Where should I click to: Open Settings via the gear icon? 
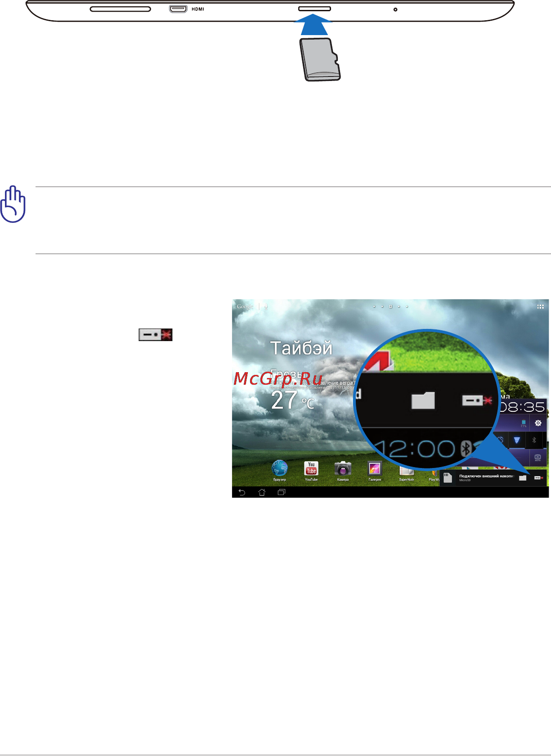538,423
